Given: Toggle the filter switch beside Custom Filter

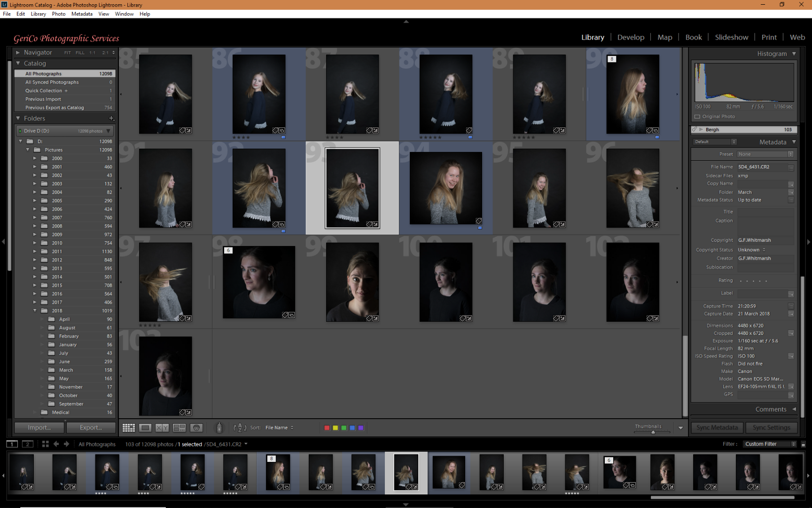Looking at the screenshot, I should tap(803, 444).
